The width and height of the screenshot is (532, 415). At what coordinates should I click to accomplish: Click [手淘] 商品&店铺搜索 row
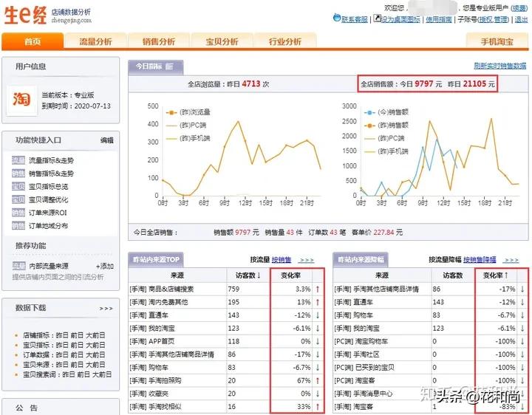[226, 289]
